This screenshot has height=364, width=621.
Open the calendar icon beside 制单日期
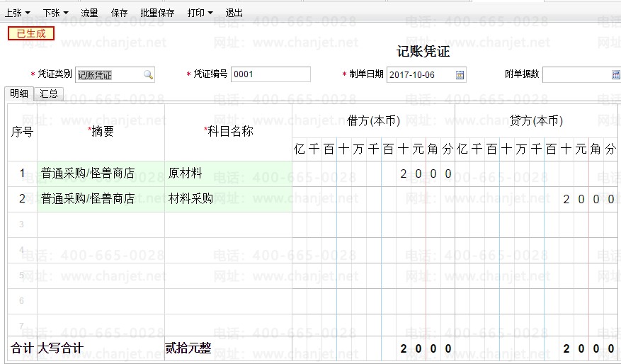(460, 74)
